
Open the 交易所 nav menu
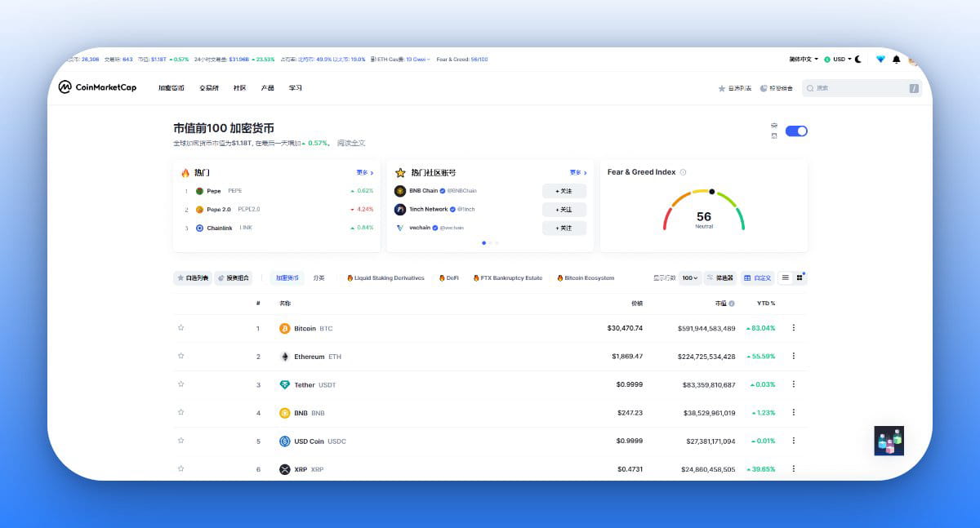(x=209, y=88)
